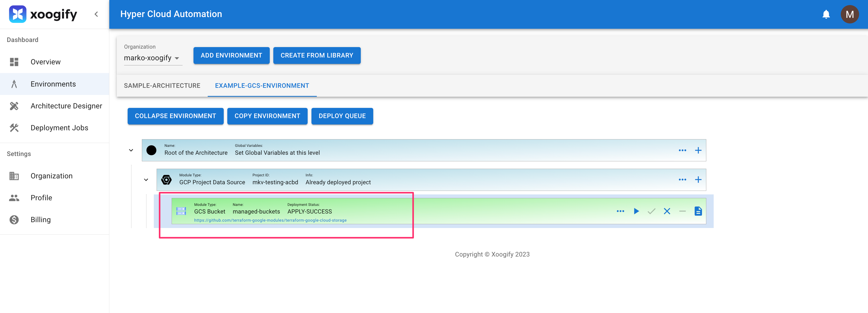
Task: Switch to the SAMPLE-ARCHITECTURE tab
Action: [x=162, y=86]
